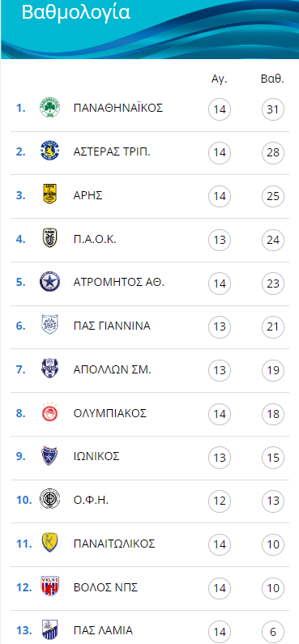
Task: Open the Volos NPS red-blue crest
Action: (49, 587)
